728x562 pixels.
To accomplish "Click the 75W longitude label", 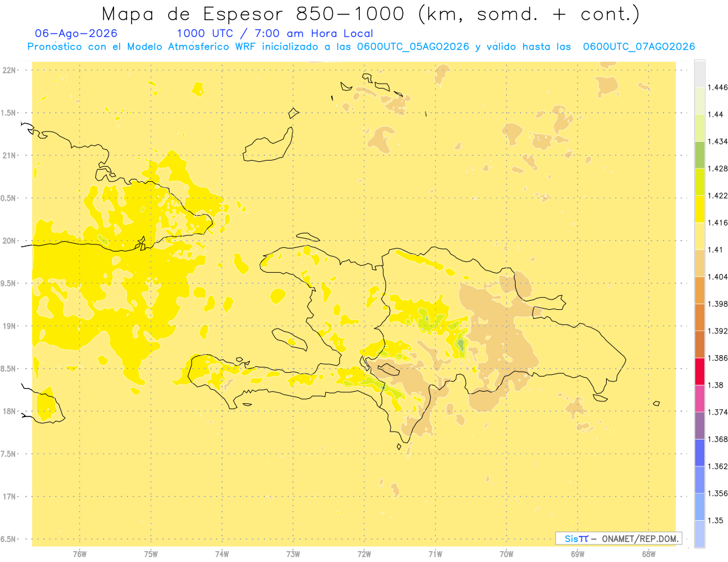I will tap(150, 554).
